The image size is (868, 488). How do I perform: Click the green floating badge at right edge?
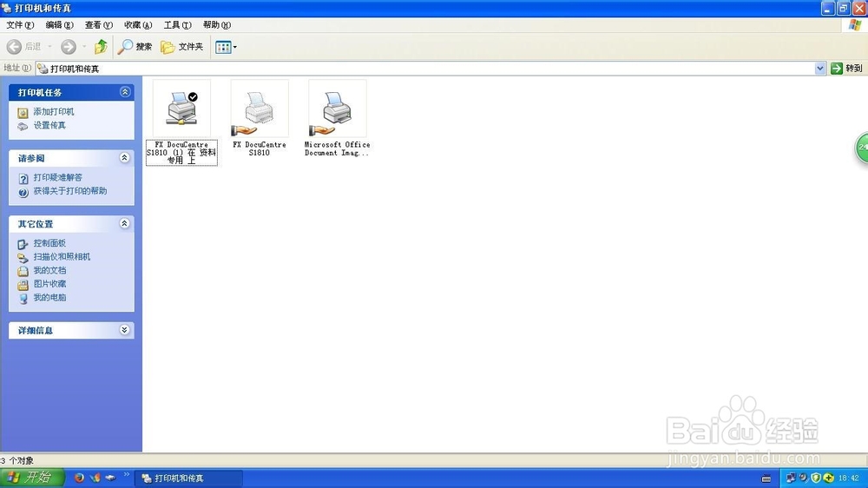point(863,148)
